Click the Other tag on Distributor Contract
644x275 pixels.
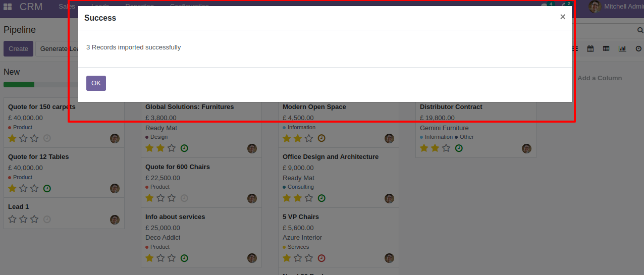[464, 137]
